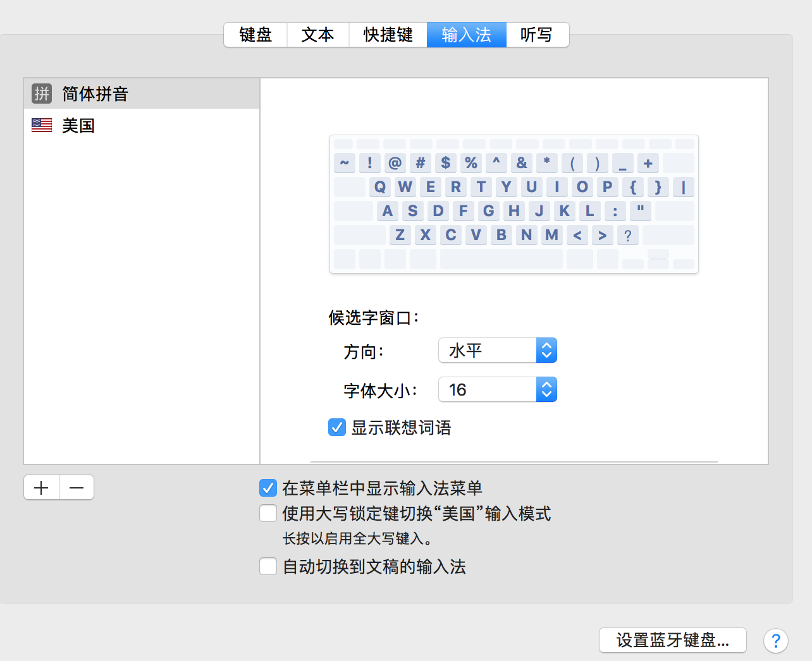Viewport: 812px width, 661px height.
Task: Select the 拼 Simplified Pinyin icon
Action: pyautogui.click(x=42, y=94)
